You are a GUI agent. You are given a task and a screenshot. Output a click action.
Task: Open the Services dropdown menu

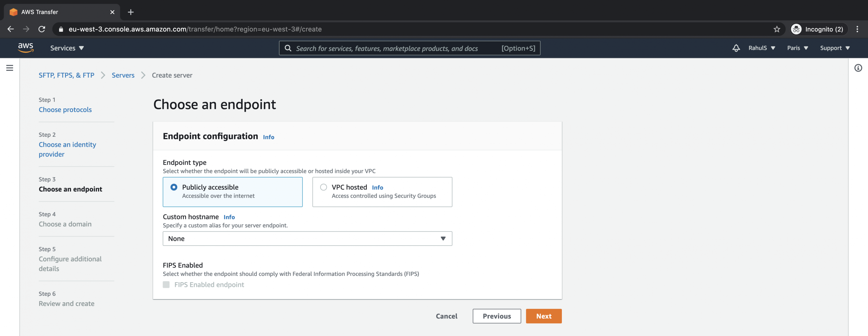pyautogui.click(x=67, y=48)
